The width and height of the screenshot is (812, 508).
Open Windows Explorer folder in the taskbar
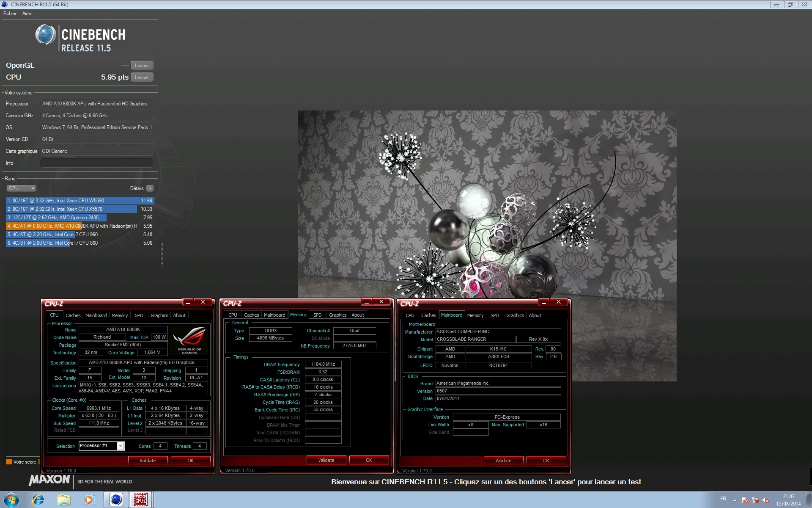click(x=63, y=500)
